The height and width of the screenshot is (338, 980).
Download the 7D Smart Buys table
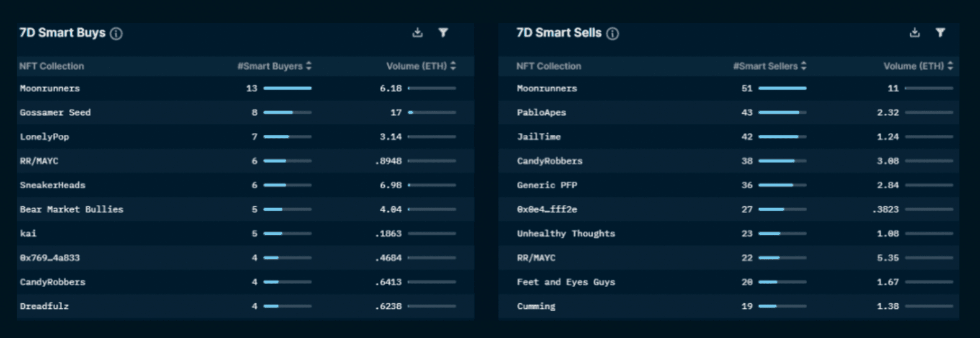[x=418, y=32]
